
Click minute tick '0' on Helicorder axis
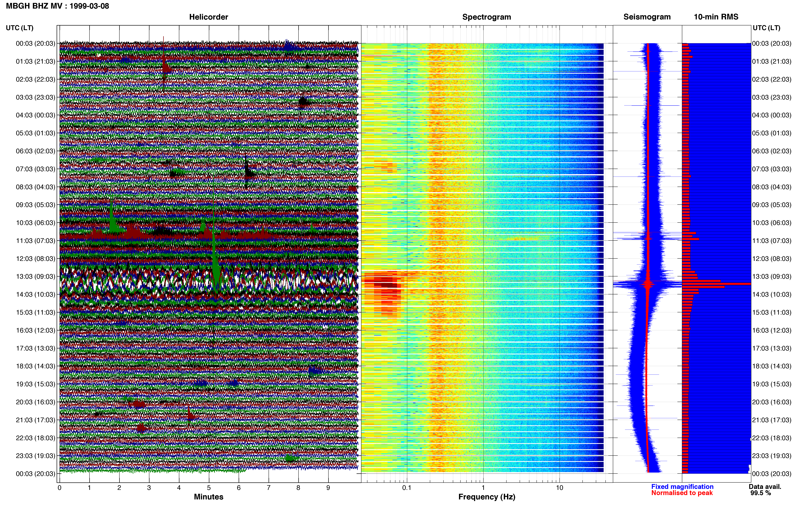(x=59, y=487)
